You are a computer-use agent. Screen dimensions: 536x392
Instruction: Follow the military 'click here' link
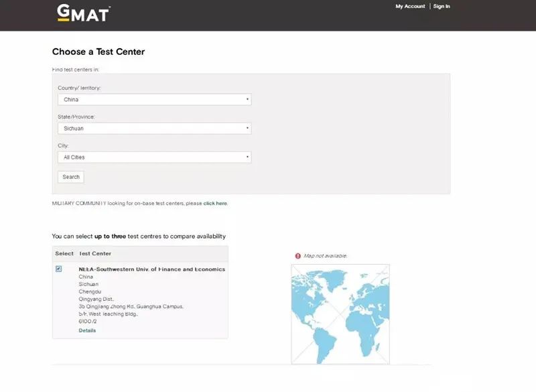coord(215,203)
